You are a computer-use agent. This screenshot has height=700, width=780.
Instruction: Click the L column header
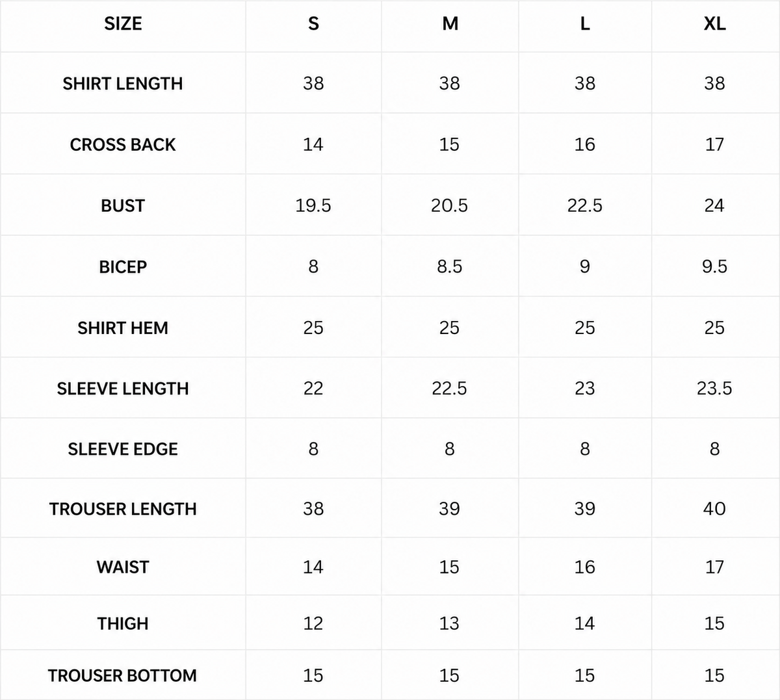(x=585, y=24)
